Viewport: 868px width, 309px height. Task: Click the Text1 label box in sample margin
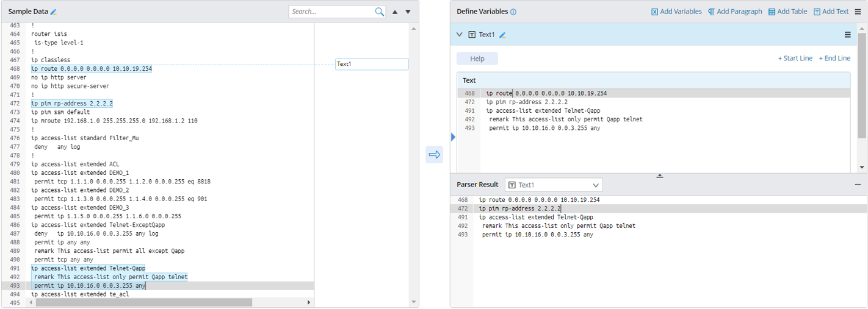372,64
